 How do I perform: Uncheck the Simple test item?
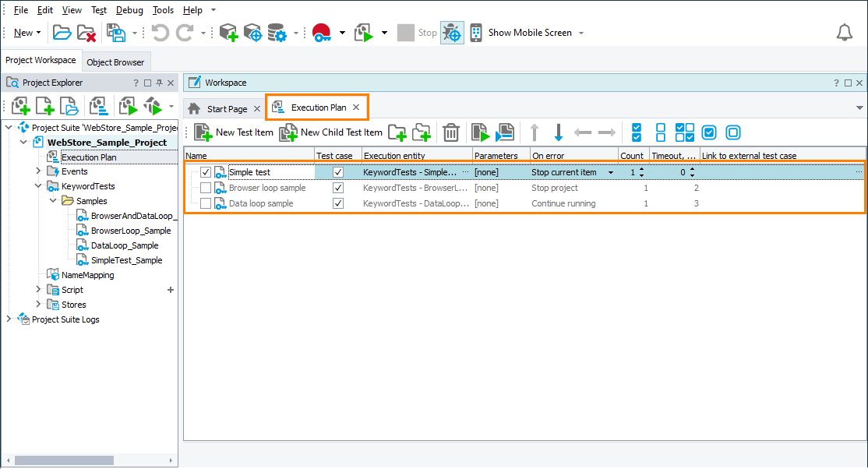click(205, 171)
